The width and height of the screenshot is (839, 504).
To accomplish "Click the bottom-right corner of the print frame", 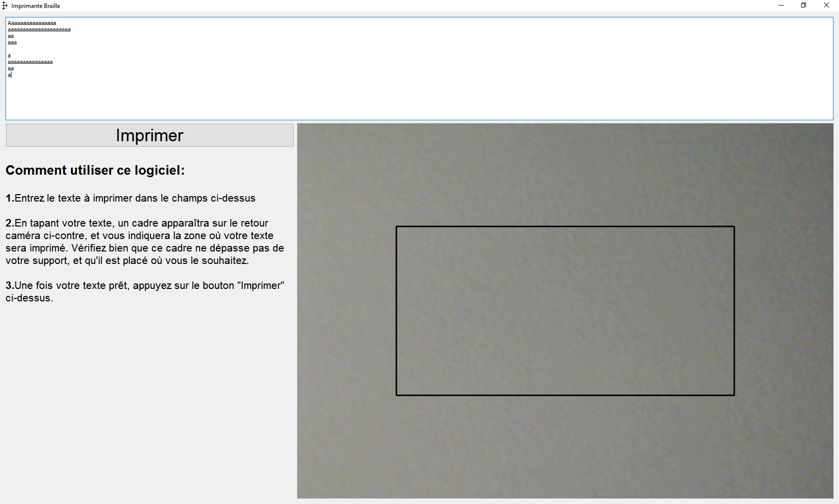I will (734, 395).
